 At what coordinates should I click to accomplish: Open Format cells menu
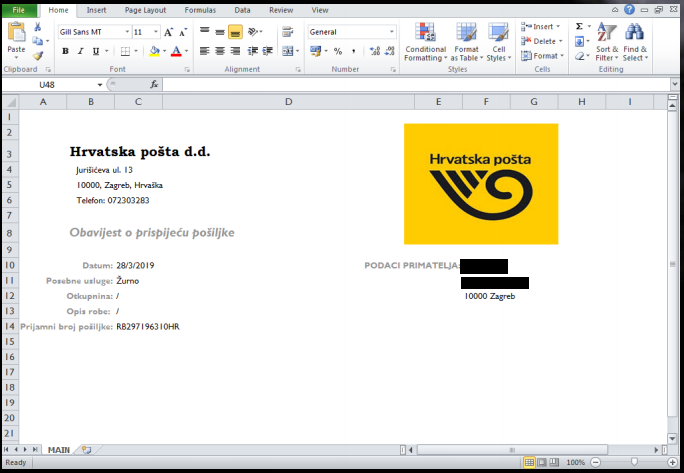coord(542,55)
